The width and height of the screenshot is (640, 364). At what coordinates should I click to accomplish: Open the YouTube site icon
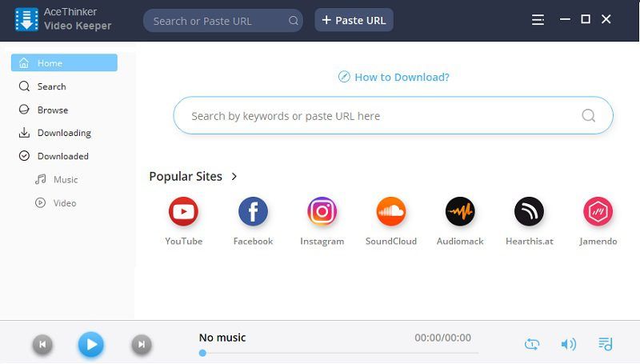pyautogui.click(x=184, y=211)
